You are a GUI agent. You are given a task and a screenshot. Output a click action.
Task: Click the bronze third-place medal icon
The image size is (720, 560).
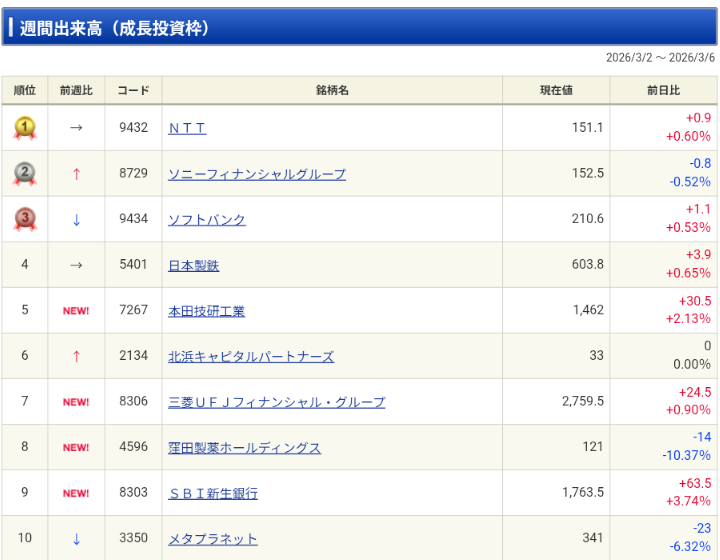click(x=25, y=219)
